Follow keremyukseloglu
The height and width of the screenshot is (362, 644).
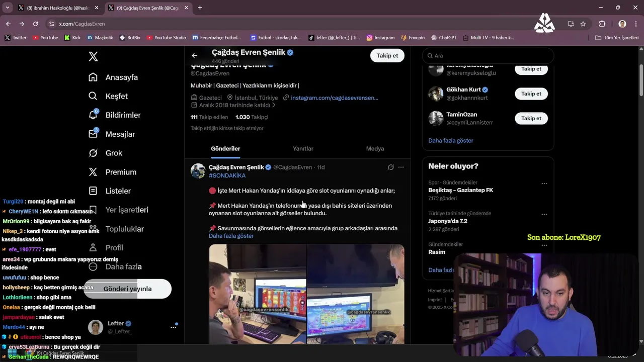pos(531,69)
